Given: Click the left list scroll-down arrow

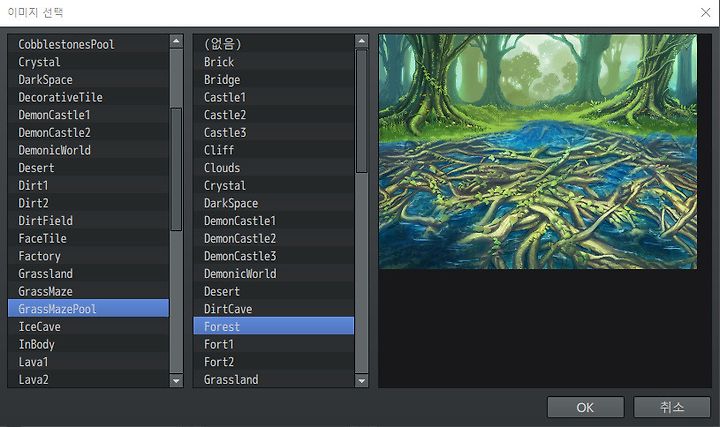Looking at the screenshot, I should (x=176, y=380).
